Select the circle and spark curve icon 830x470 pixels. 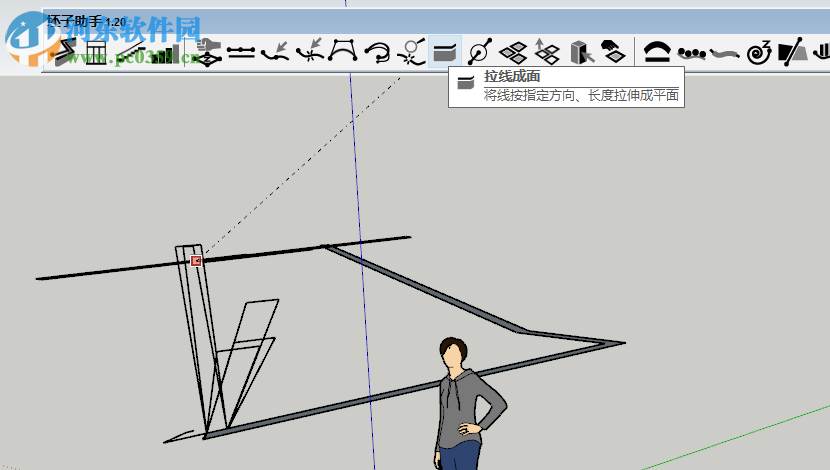(x=411, y=51)
